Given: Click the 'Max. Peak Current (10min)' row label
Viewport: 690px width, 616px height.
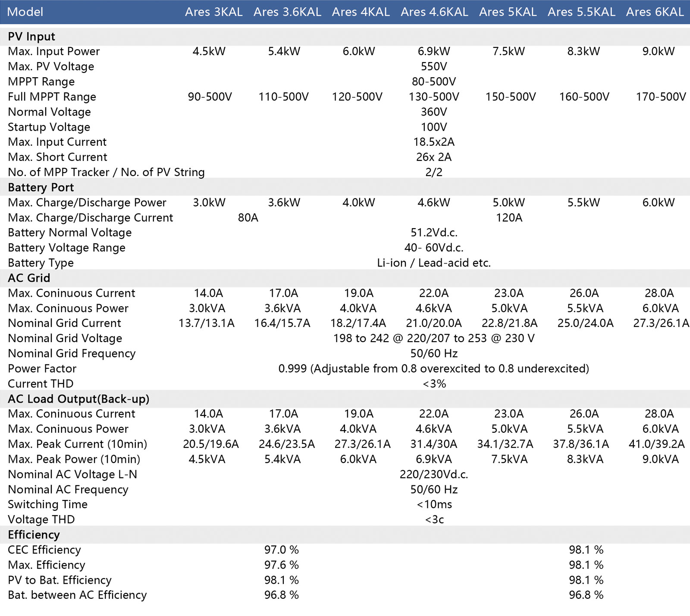Looking at the screenshot, I should [77, 444].
